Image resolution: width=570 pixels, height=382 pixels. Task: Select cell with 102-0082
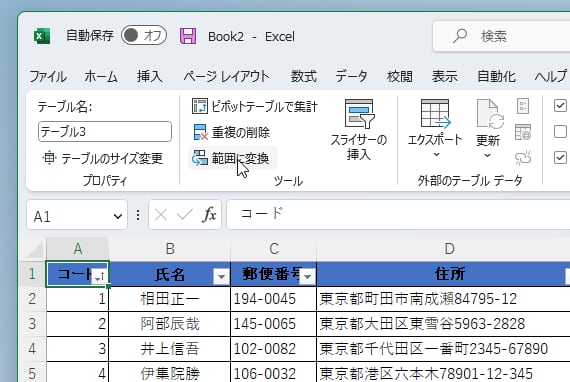pos(274,349)
